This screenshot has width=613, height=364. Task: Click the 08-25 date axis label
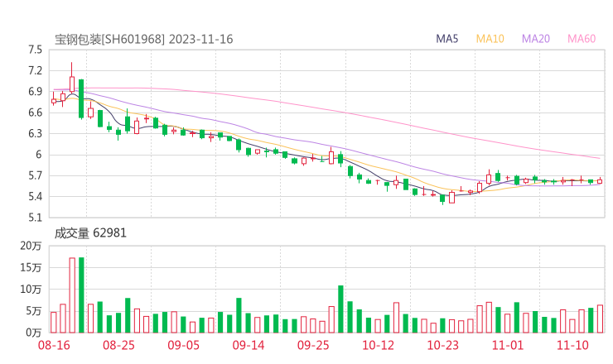click(118, 345)
